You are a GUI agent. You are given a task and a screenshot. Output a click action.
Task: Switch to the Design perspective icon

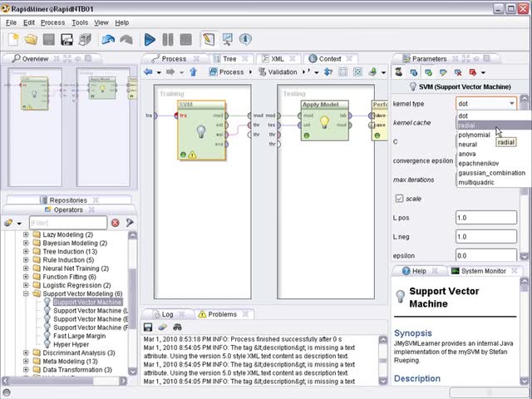[x=209, y=40]
